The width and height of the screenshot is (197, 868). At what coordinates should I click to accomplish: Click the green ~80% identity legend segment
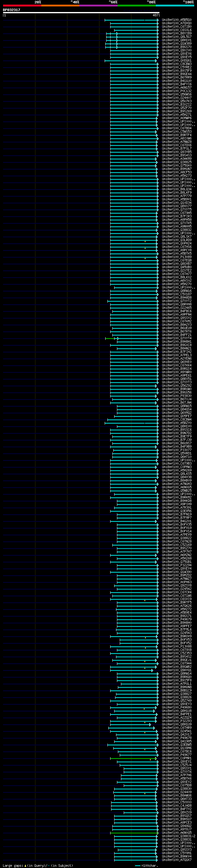coord(137,6)
